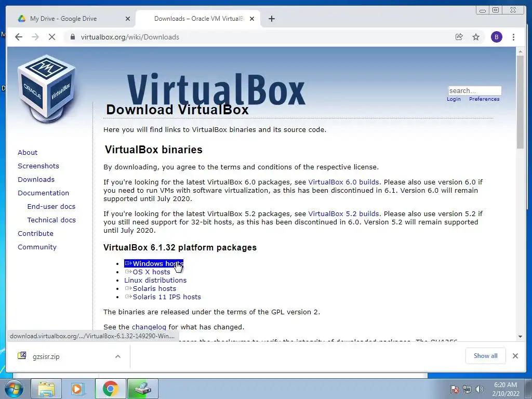Click the green drive taskbar application
The image size is (532, 399).
(x=142, y=389)
